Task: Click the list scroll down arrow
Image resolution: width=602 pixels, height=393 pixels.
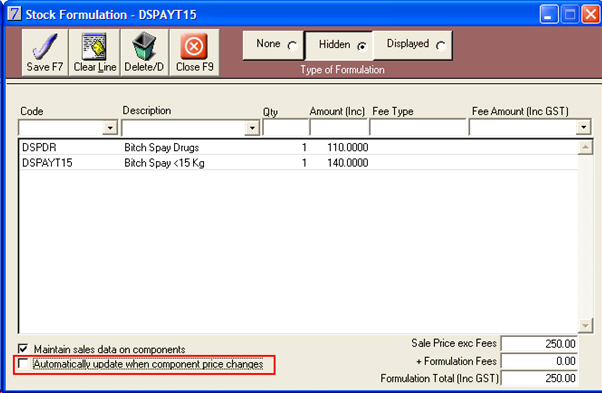Action: [585, 326]
